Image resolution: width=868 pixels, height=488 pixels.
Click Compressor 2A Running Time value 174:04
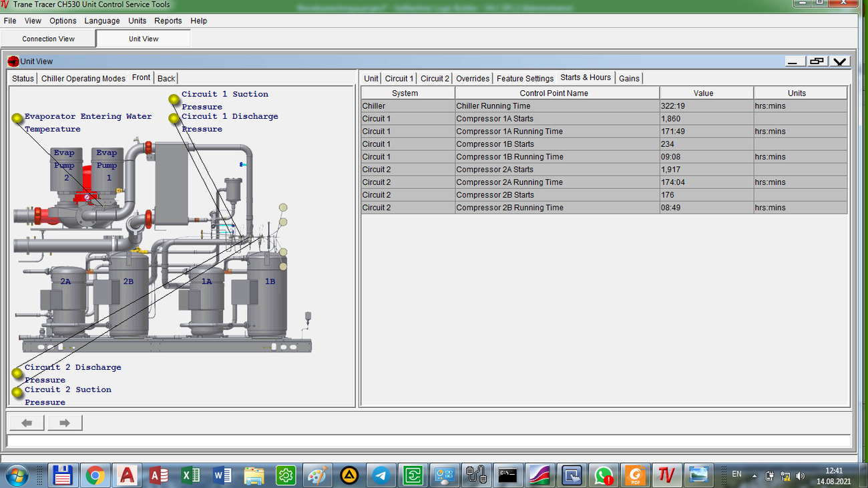(707, 182)
